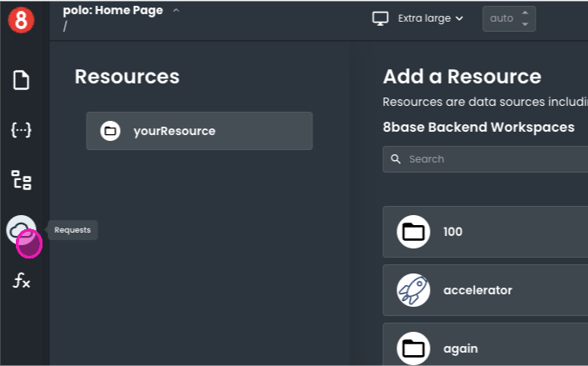
Task: Choose the accelerator workspace name
Action: [477, 290]
